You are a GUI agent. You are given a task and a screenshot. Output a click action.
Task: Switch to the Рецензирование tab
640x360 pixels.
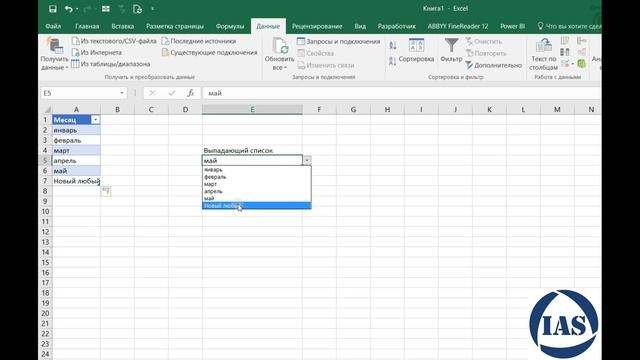pyautogui.click(x=317, y=26)
